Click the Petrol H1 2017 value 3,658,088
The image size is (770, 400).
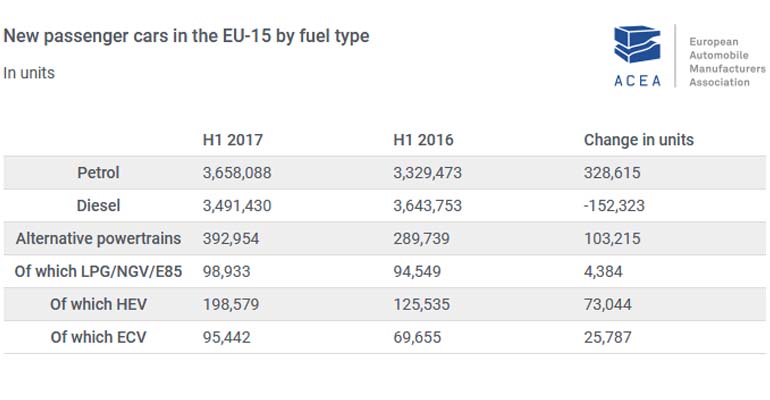click(x=237, y=173)
